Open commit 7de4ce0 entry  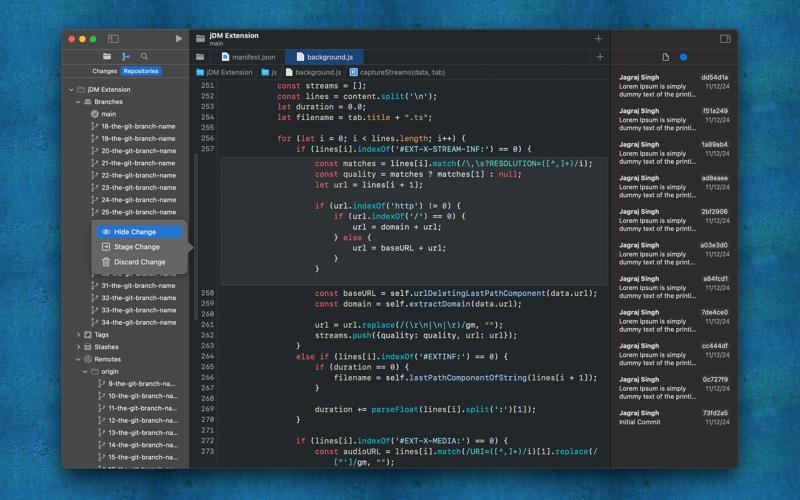674,321
